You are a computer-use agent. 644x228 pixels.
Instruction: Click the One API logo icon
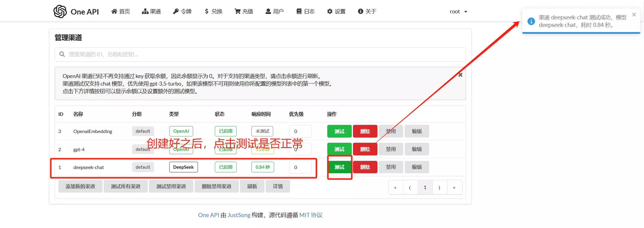click(x=60, y=11)
